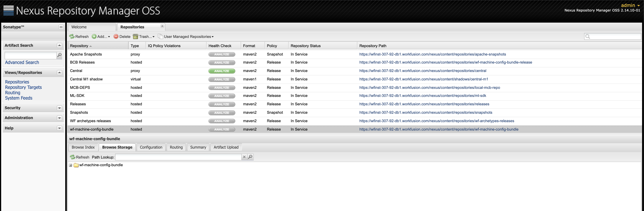Image resolution: width=644 pixels, height=211 pixels.
Task: Sort by the Repository Status column header
Action: pos(323,46)
